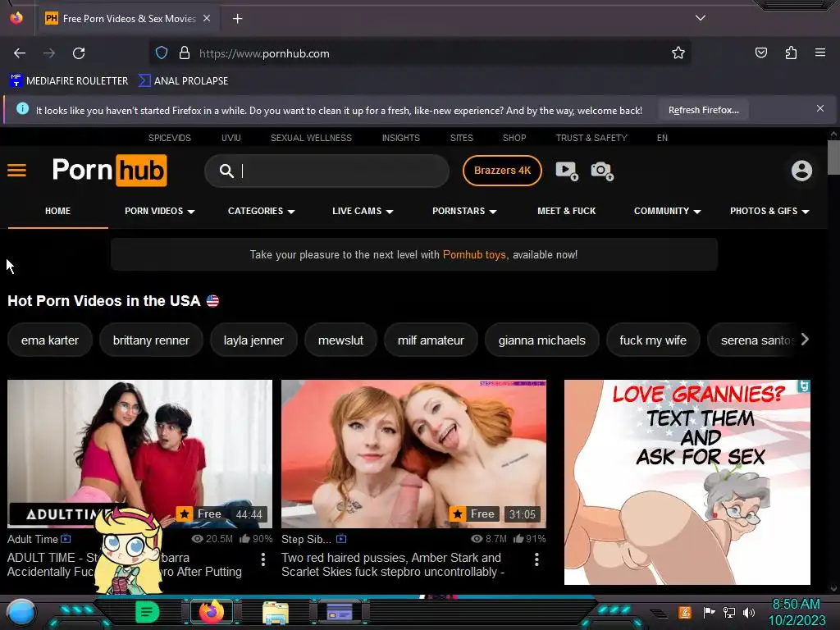Open the Adult Time video thumbnail
Image resolution: width=840 pixels, height=630 pixels.
click(139, 454)
